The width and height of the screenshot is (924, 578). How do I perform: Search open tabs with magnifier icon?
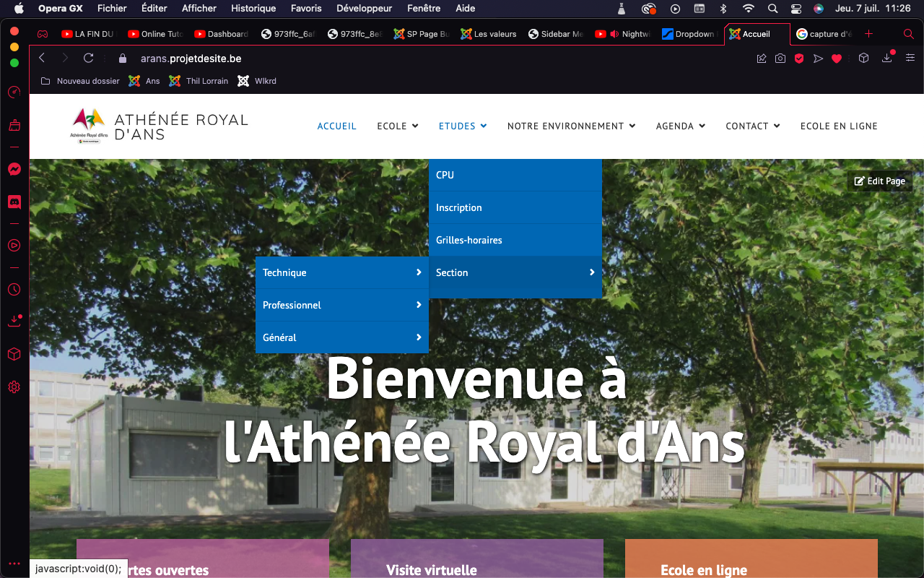(x=908, y=34)
